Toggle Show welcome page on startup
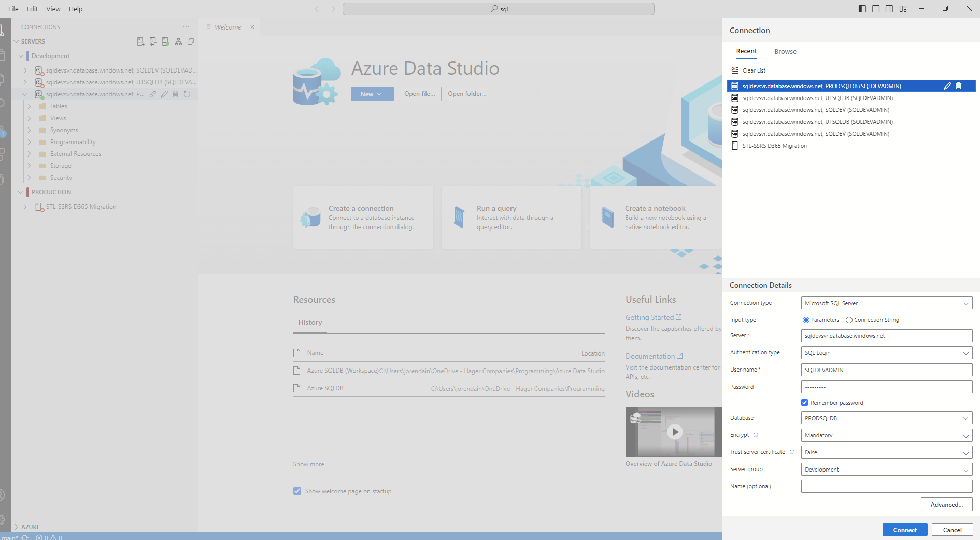The image size is (980, 540). click(297, 491)
